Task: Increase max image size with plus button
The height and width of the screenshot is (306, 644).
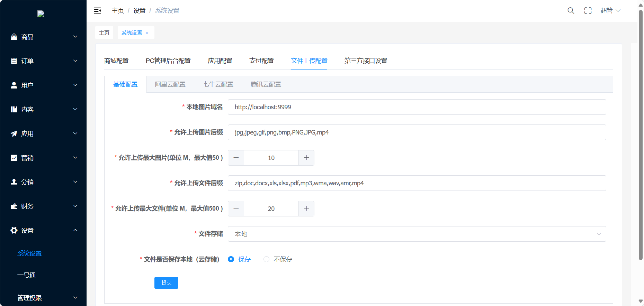Action: tap(306, 158)
